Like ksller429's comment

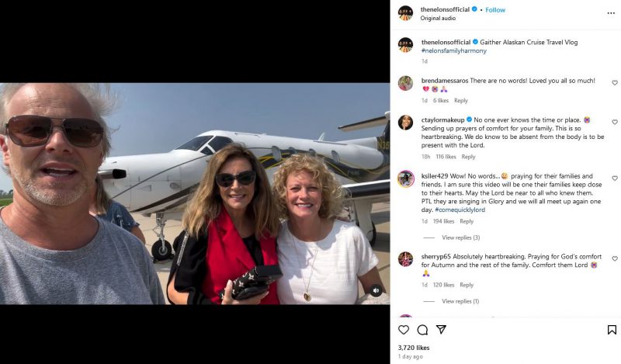(615, 179)
